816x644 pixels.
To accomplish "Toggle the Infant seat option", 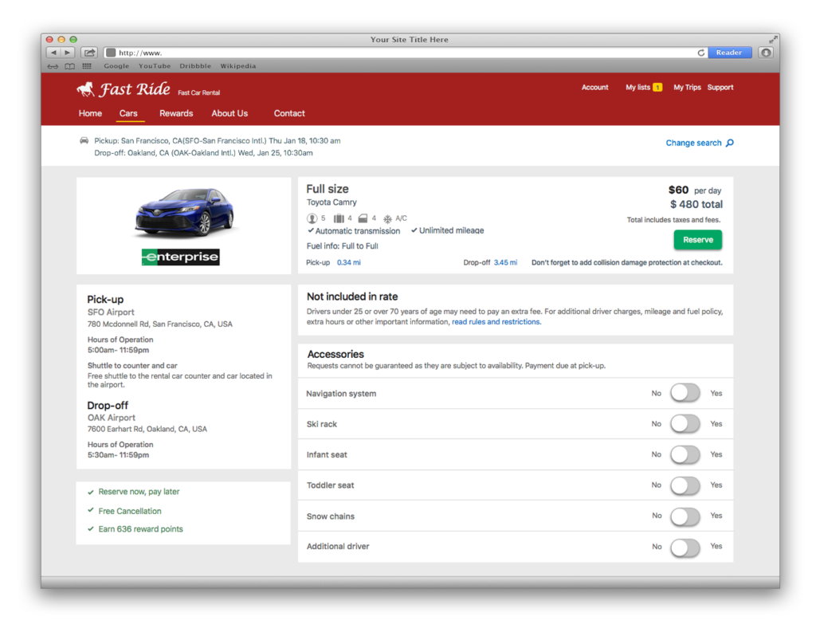I will click(685, 454).
